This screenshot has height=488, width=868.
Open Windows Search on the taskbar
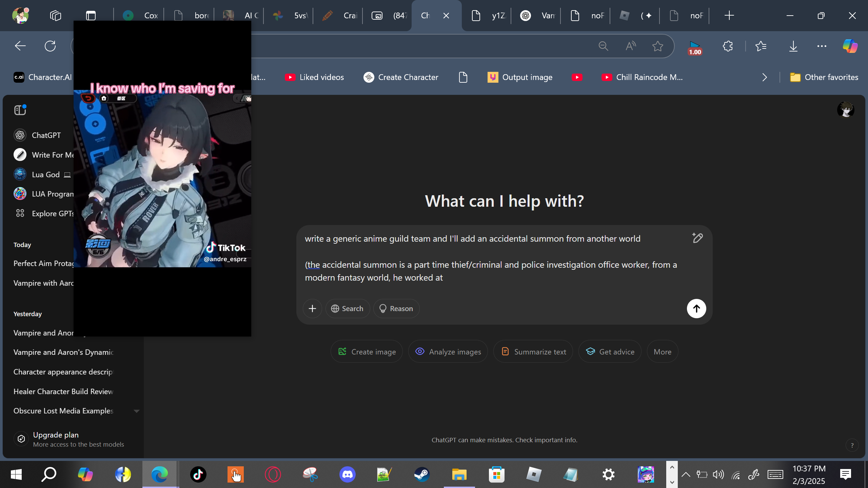tap(49, 474)
